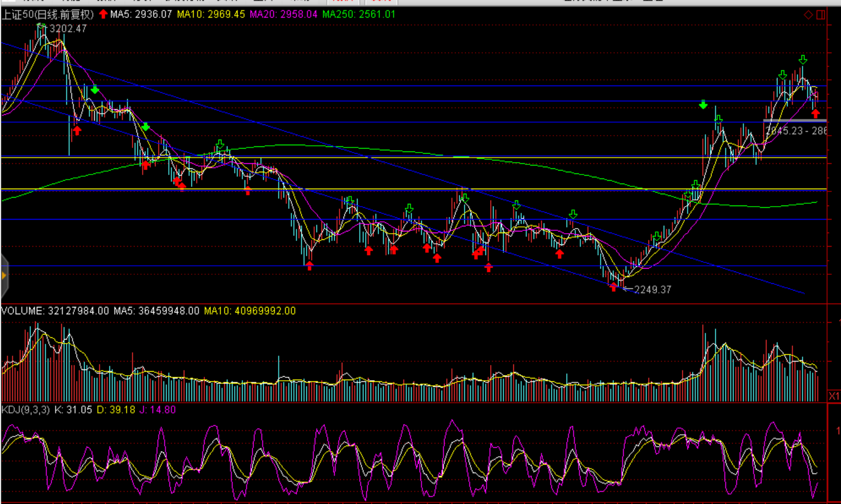Click the 2249.37 low price marker
Image resolution: width=841 pixels, height=504 pixels.
coord(652,289)
